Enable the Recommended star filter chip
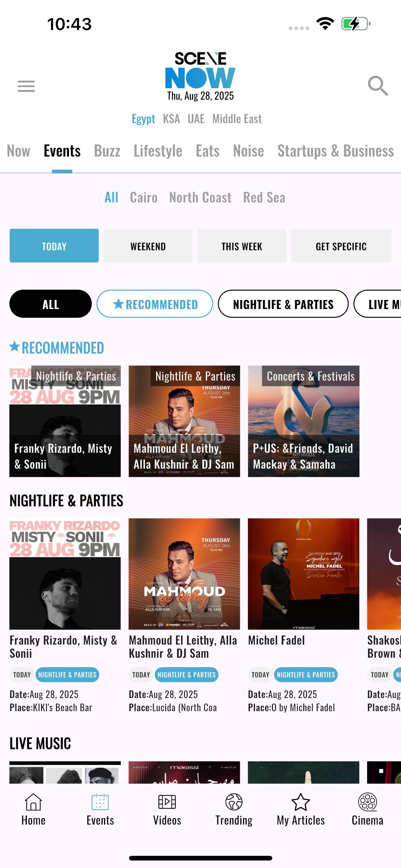 [155, 304]
